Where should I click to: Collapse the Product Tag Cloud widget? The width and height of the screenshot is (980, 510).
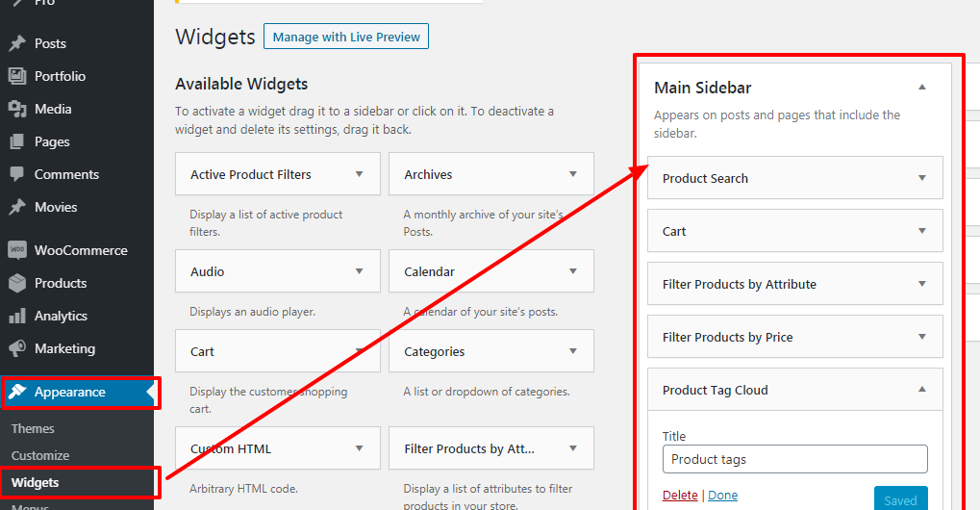pos(922,390)
